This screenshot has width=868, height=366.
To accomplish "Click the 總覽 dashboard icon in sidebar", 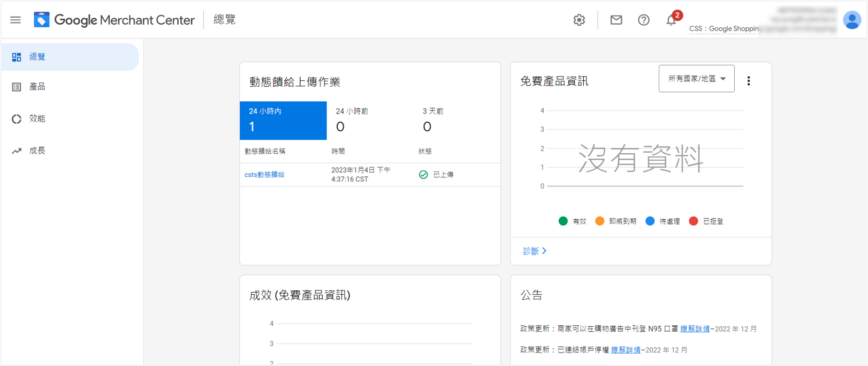I will [x=17, y=57].
